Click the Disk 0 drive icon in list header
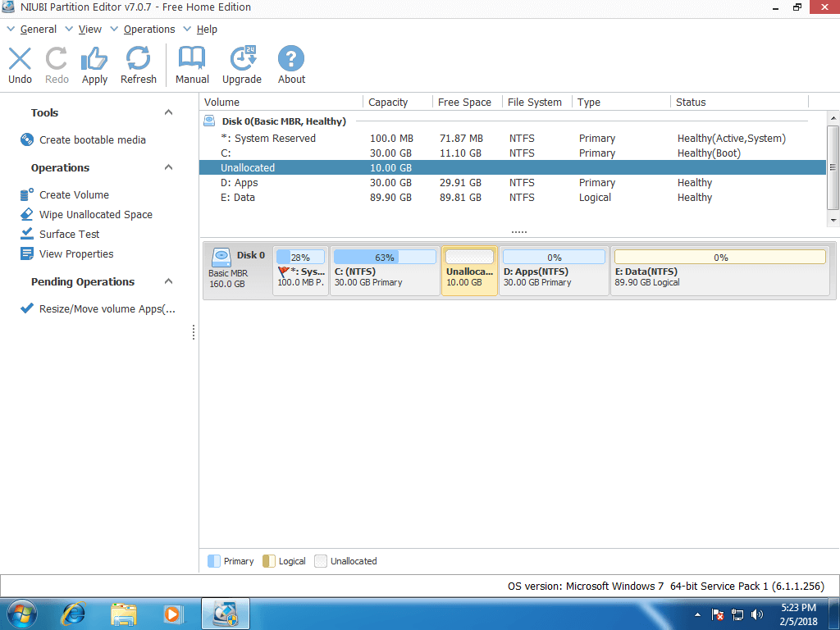The image size is (840, 630). [209, 121]
